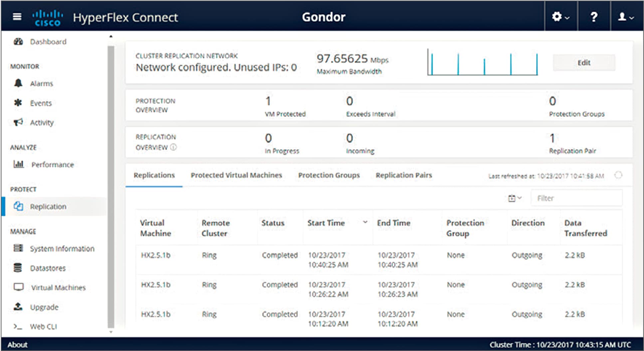Select row starting 10:12:20 AM
This screenshot has height=351, width=644.
(x=379, y=319)
